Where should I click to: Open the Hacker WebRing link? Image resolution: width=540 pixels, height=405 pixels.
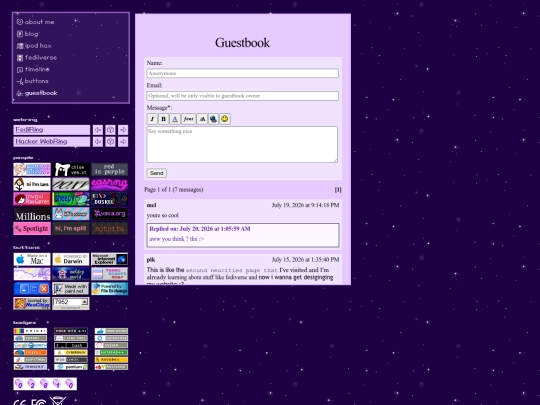click(52, 142)
